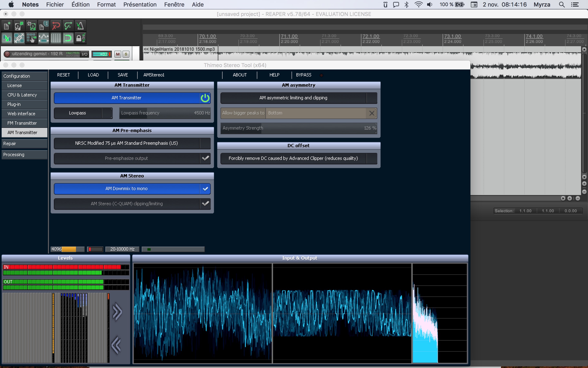This screenshot has width=588, height=368.
Task: Open the FM Transmitter settings page
Action: pos(24,123)
